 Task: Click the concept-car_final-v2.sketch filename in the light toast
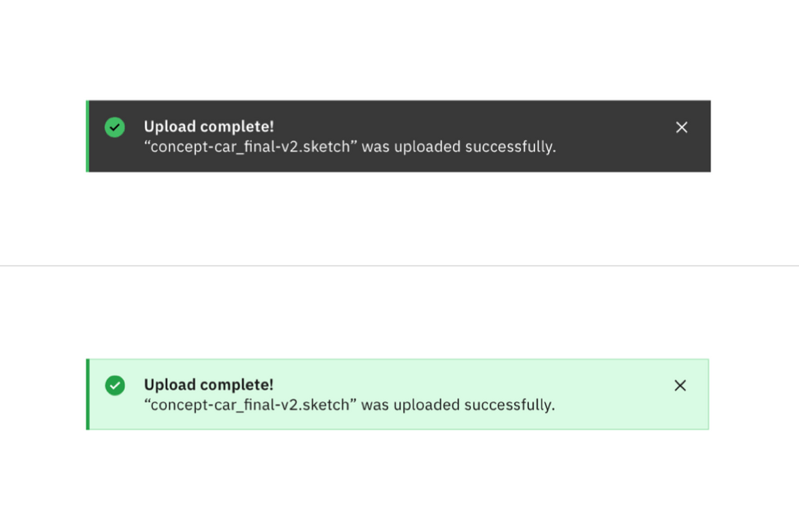[x=250, y=404]
